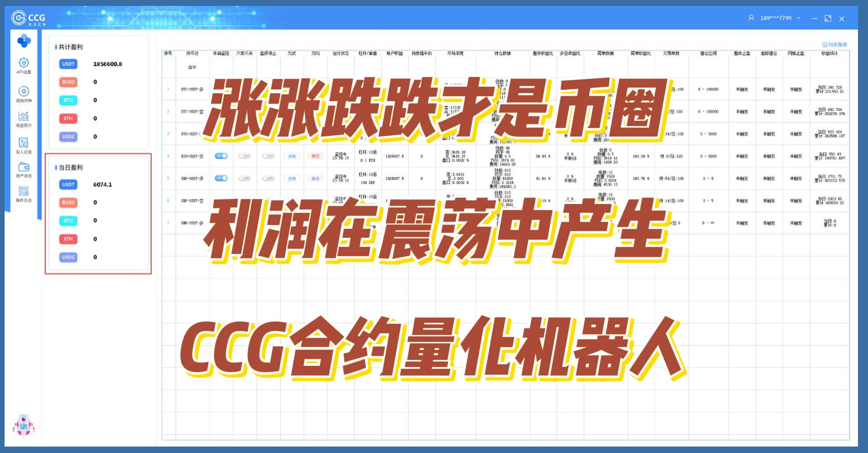Click the 0 - 5000 range in ETH-USDT-空 row
Screen dimensions: 868x453
coord(708,156)
